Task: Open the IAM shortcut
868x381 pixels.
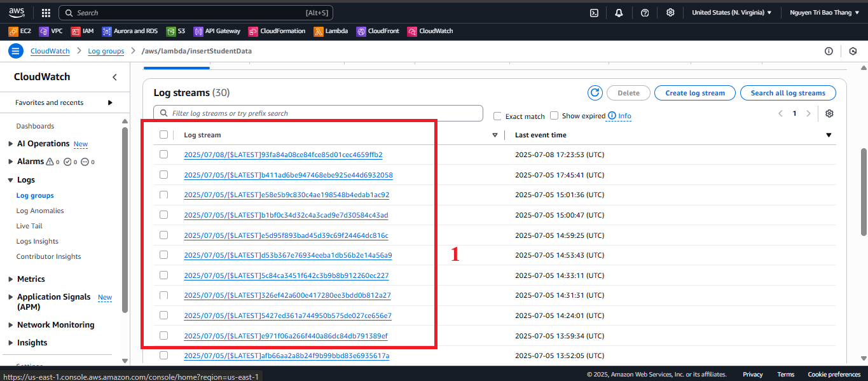Action: click(82, 31)
